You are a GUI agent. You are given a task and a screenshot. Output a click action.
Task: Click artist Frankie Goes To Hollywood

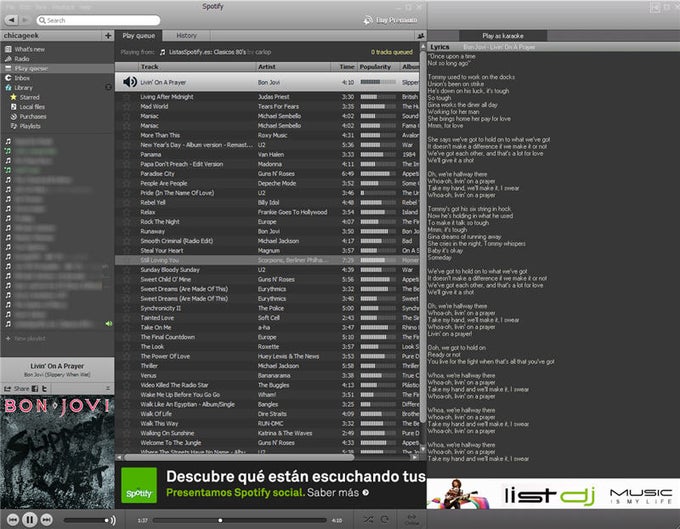pos(292,212)
